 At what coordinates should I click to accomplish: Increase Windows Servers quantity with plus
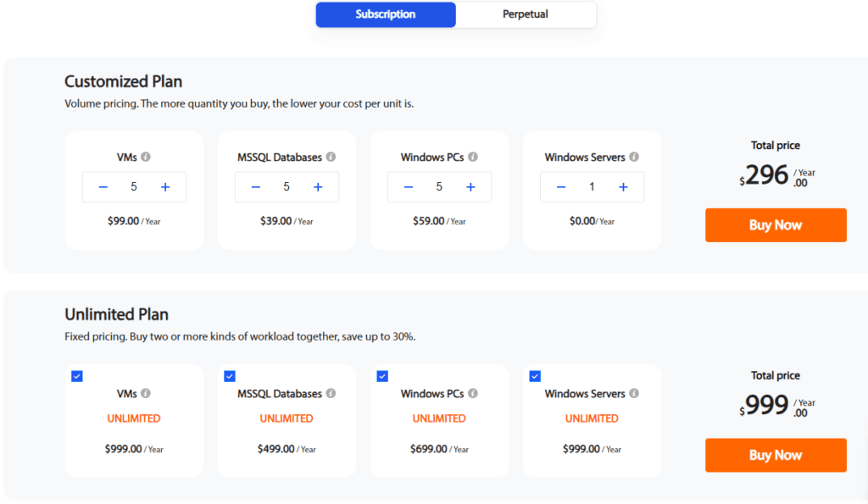623,187
